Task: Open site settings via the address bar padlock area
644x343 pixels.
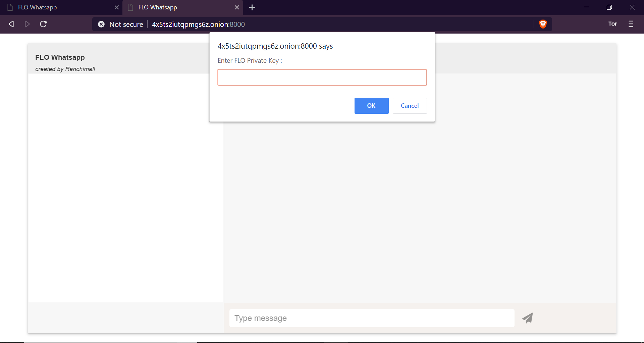Action: pyautogui.click(x=101, y=24)
